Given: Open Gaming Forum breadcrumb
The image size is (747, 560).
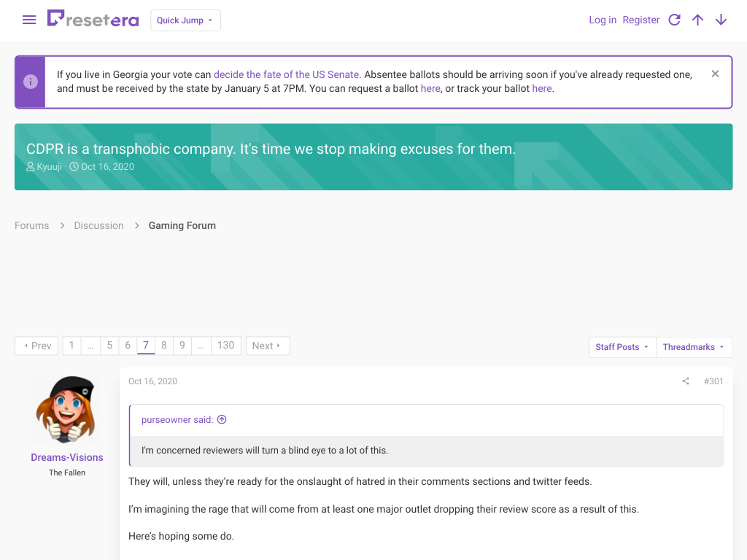Looking at the screenshot, I should pos(182,226).
